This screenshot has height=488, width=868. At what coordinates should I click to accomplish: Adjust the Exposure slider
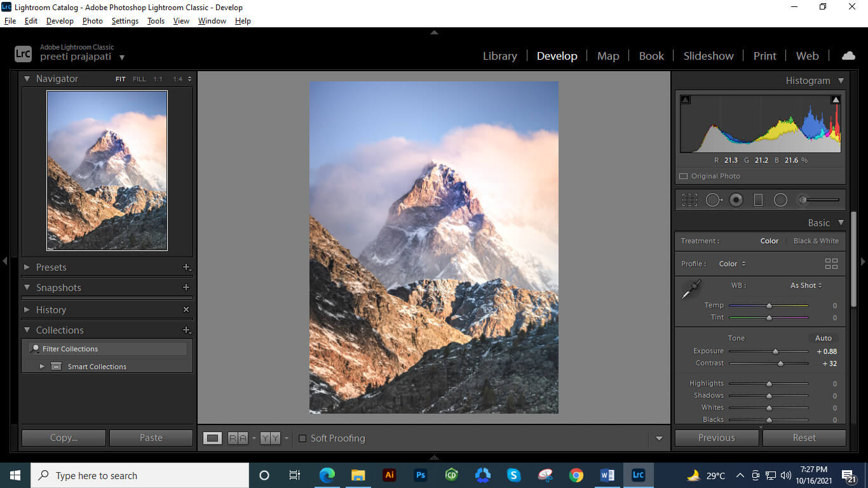(x=774, y=350)
